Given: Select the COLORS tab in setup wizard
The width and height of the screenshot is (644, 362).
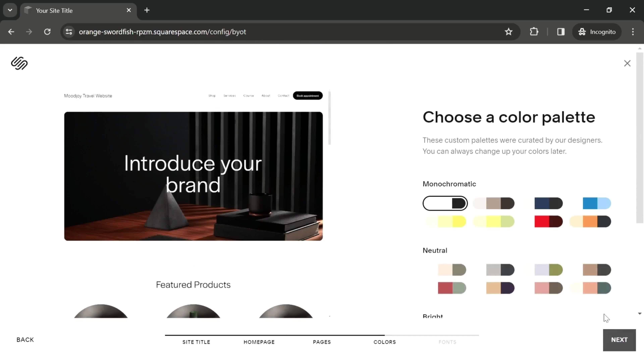Looking at the screenshot, I should (384, 342).
